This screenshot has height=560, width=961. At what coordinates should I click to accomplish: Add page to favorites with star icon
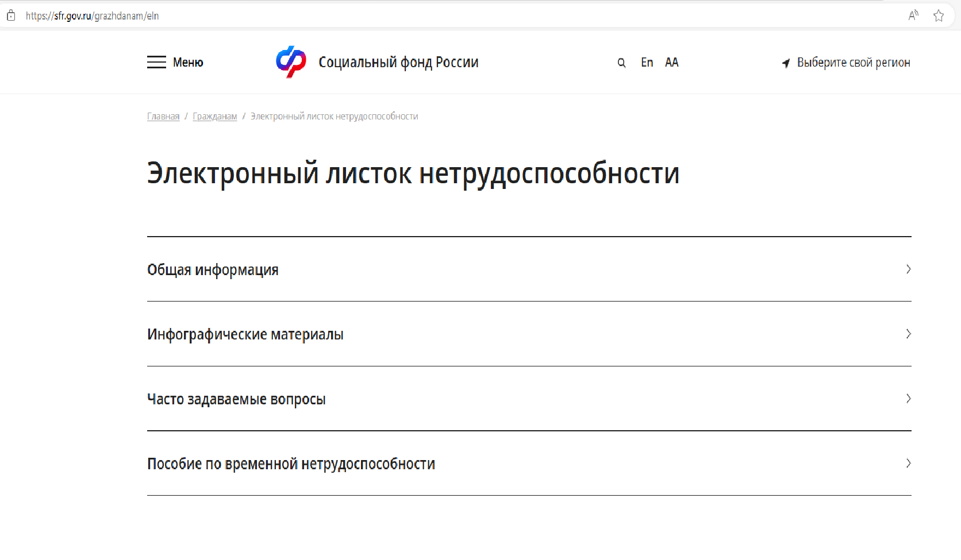click(939, 16)
